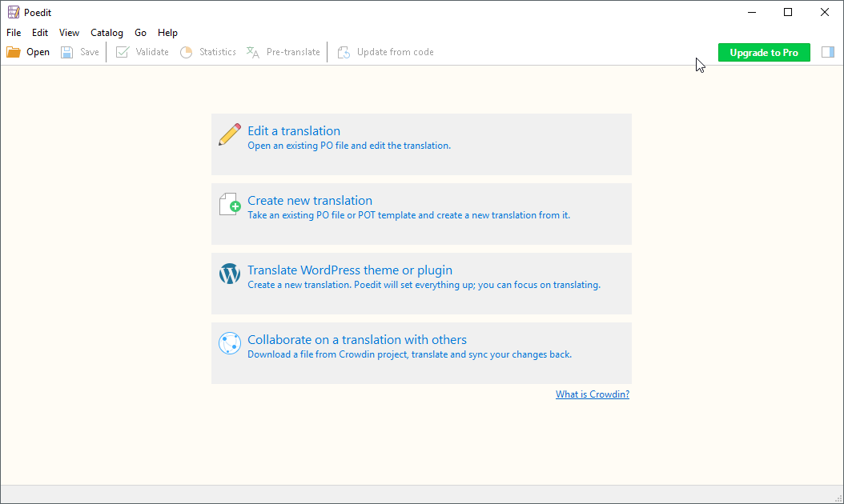Viewport: 844px width, 504px height.
Task: Toggle the sidebar panel icon
Action: (828, 52)
